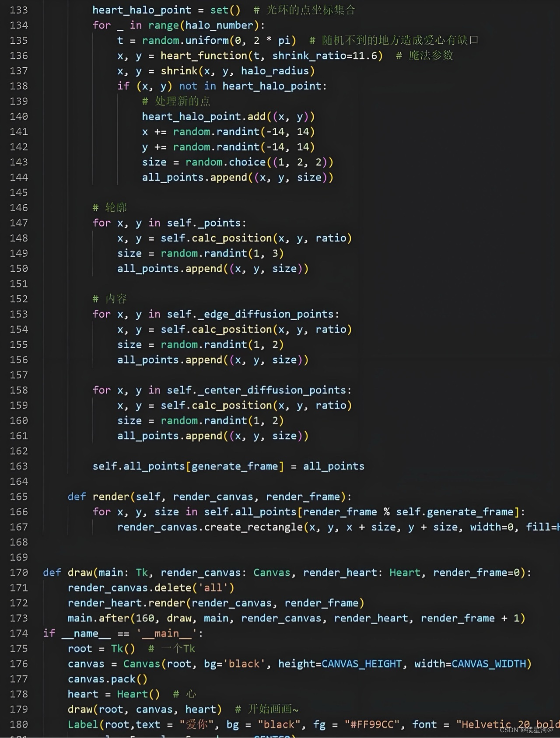The width and height of the screenshot is (560, 738).
Task: Click 'draw(root, canvas, heart)' on line 179
Action: pos(145,709)
